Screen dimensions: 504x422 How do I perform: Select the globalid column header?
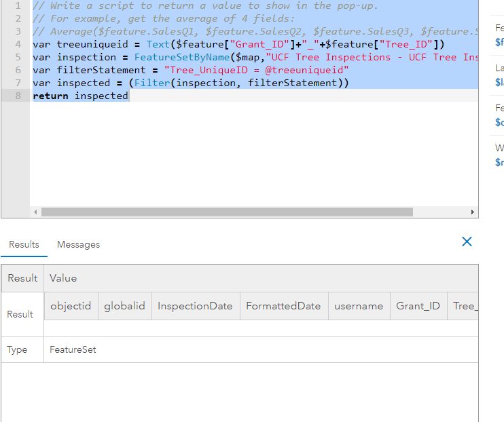point(125,306)
